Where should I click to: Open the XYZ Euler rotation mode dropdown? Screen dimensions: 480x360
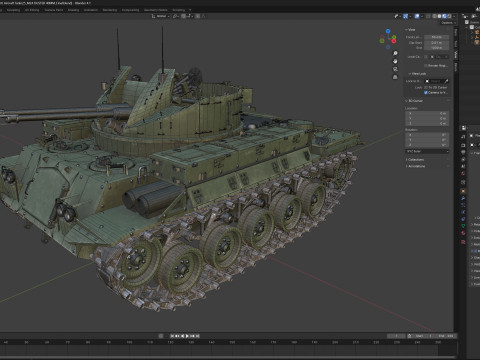coord(427,151)
